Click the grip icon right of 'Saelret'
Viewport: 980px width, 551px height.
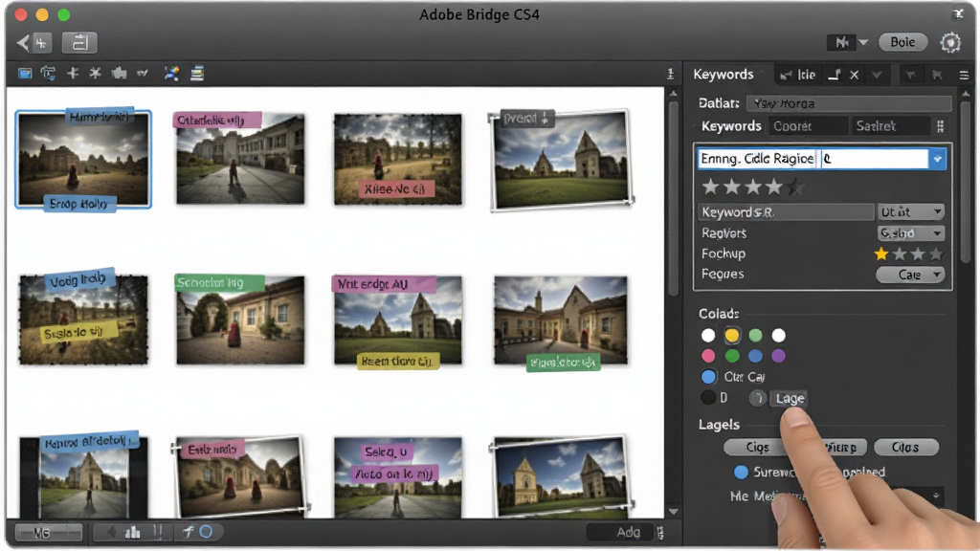(940, 126)
